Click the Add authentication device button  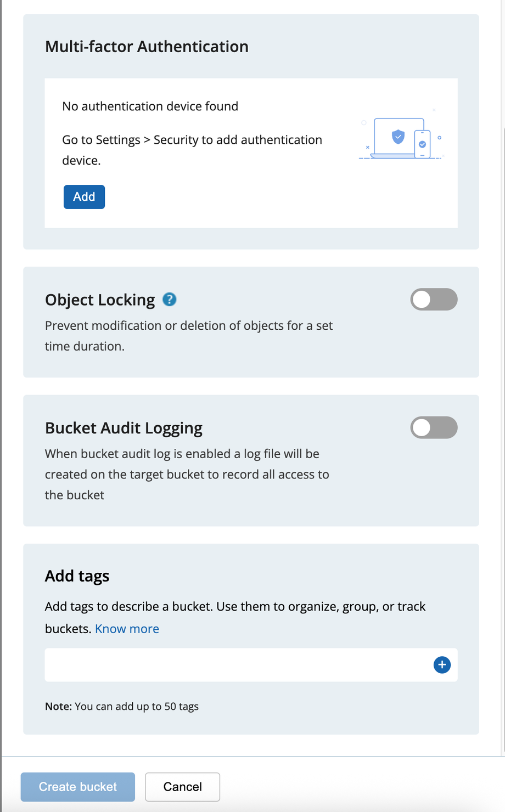click(84, 197)
